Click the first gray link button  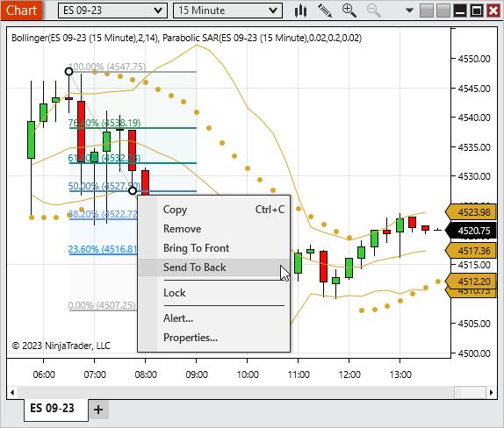coord(427,11)
